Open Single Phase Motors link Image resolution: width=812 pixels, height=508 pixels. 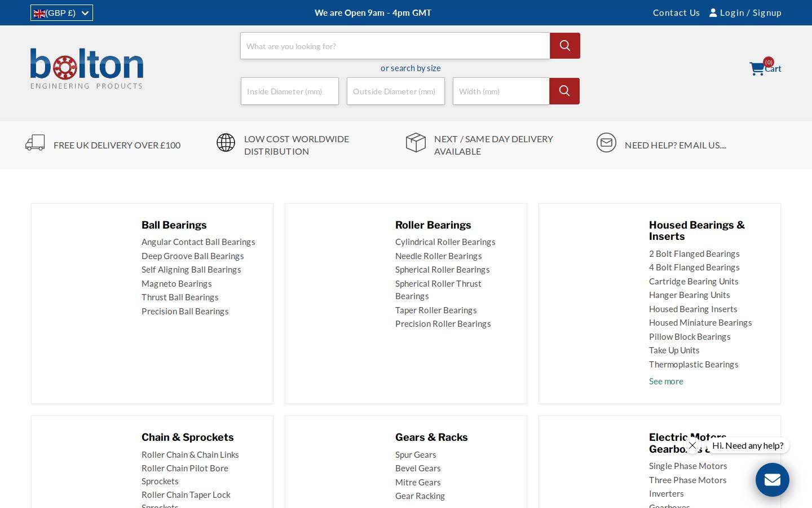[688, 466]
